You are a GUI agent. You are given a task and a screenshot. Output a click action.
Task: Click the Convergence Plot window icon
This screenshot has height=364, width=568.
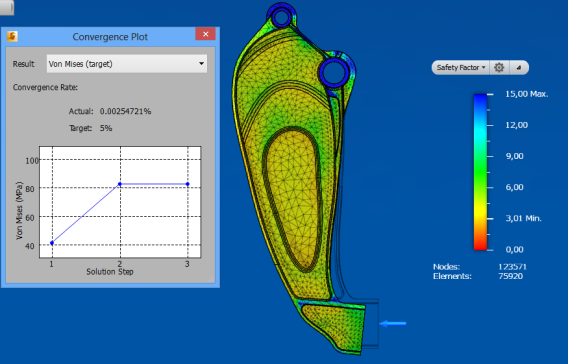click(x=12, y=37)
